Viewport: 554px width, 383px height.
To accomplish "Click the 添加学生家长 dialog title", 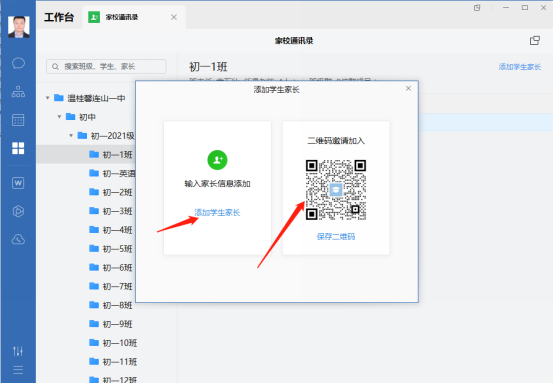I will pos(276,89).
